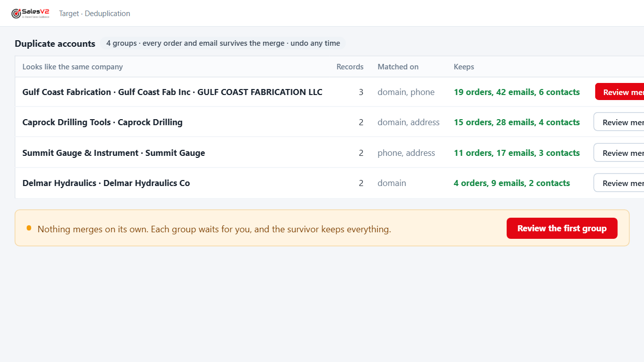Click the 'Looks like the same company' column header
The width and height of the screenshot is (644, 362).
click(x=72, y=66)
